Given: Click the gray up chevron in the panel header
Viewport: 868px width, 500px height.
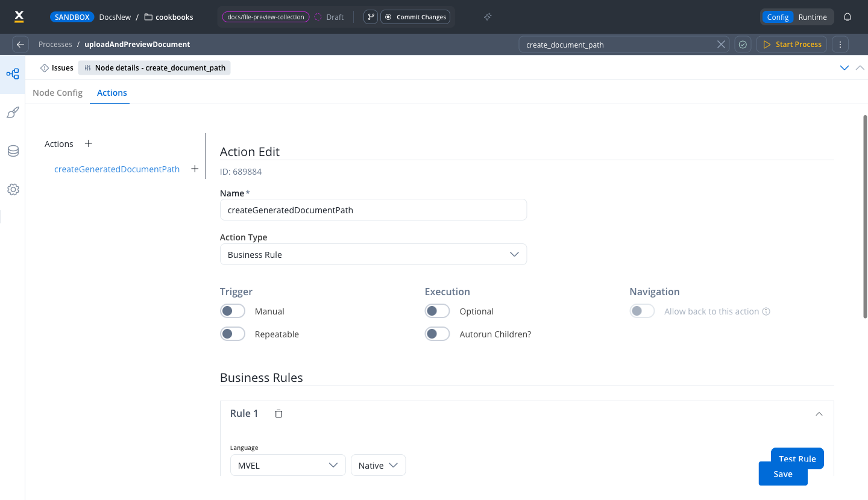Looking at the screenshot, I should tap(860, 67).
